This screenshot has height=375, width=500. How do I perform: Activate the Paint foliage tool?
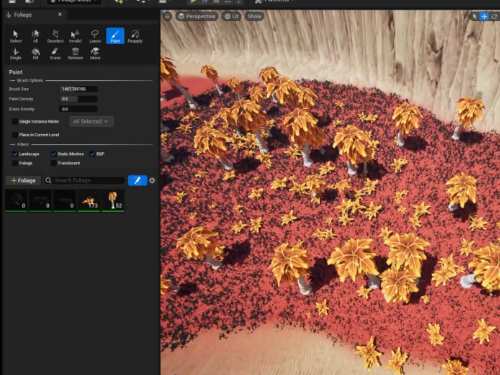coord(115,36)
